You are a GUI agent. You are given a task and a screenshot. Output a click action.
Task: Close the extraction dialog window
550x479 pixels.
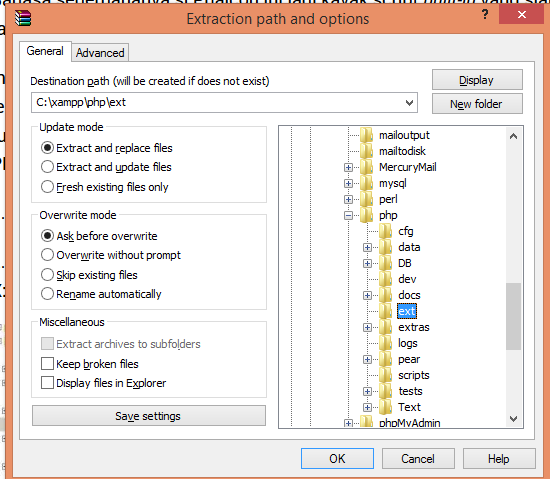coord(522,15)
